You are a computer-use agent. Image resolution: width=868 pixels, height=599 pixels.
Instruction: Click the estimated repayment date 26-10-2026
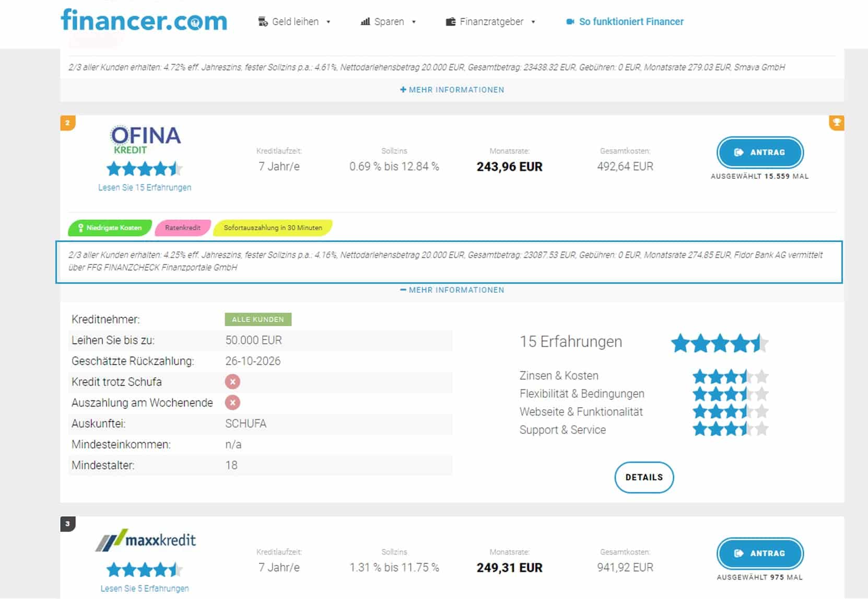pos(253,361)
